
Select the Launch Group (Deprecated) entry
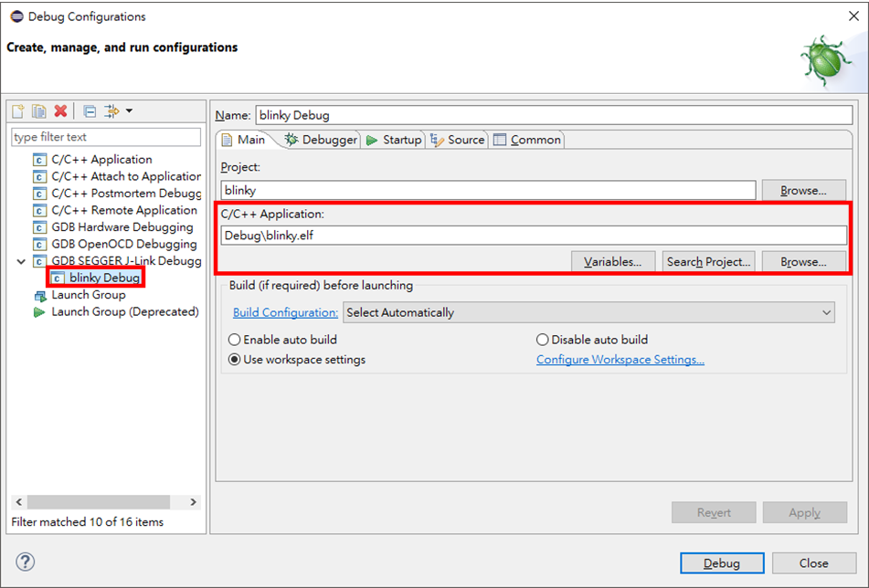pyautogui.click(x=124, y=312)
